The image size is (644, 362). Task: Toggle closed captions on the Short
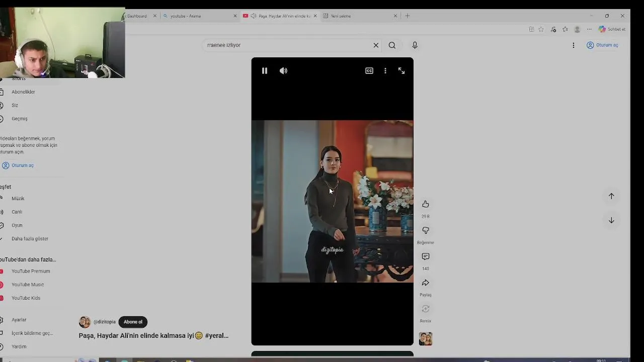click(x=369, y=71)
